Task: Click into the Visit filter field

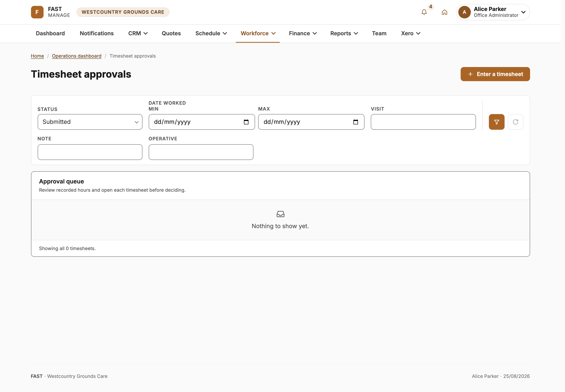Action: 423,122
